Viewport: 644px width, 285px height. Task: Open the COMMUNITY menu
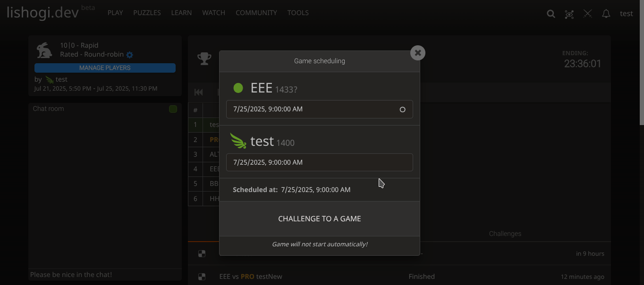coord(256,13)
